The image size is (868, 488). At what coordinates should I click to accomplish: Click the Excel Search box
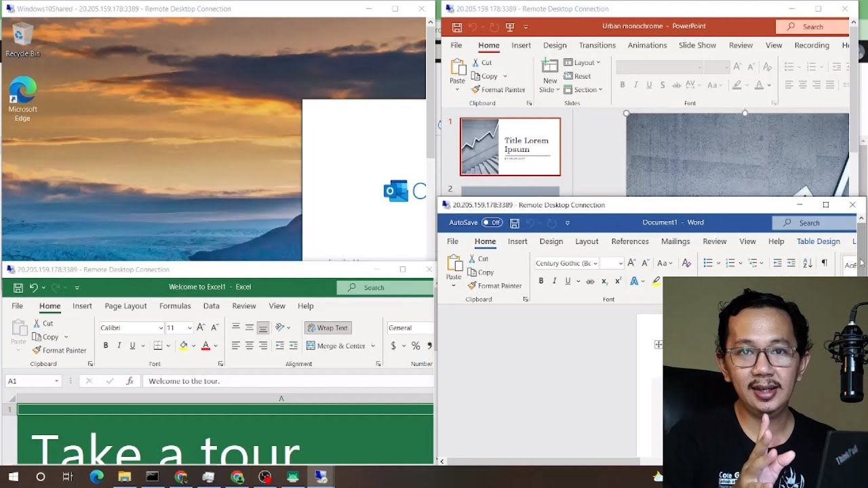point(384,287)
